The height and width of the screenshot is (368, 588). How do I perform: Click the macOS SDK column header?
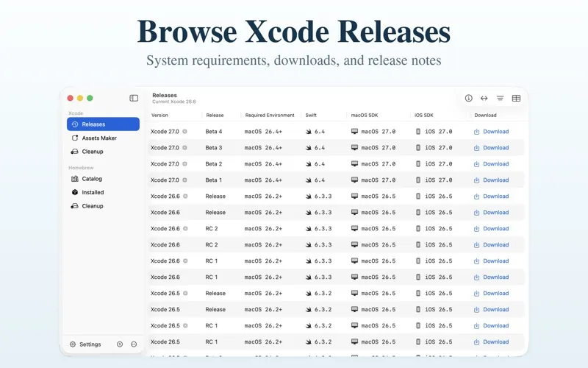tap(365, 116)
